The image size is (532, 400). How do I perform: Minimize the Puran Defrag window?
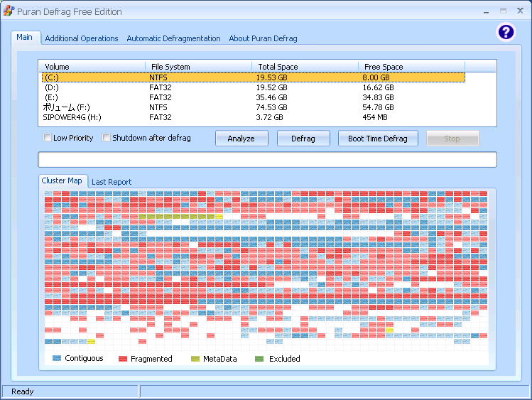(487, 11)
